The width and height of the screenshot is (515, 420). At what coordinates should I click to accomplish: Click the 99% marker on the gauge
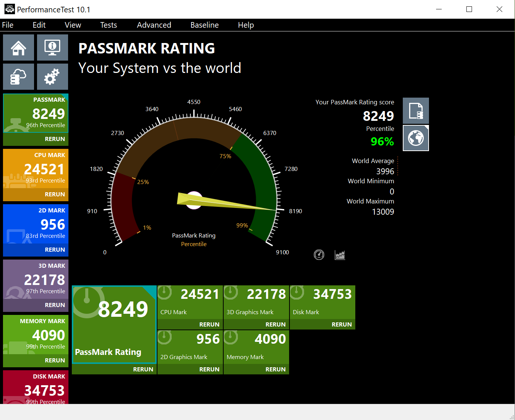(x=242, y=226)
